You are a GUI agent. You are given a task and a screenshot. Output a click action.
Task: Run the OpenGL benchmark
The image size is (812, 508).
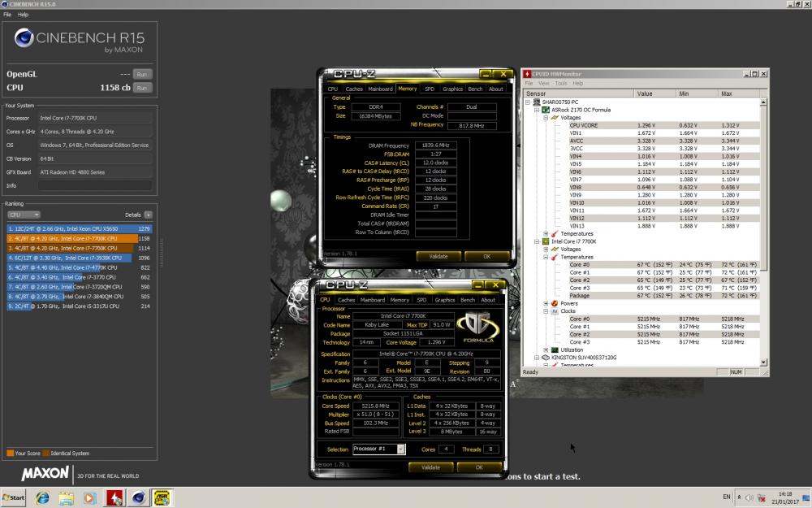coord(142,74)
